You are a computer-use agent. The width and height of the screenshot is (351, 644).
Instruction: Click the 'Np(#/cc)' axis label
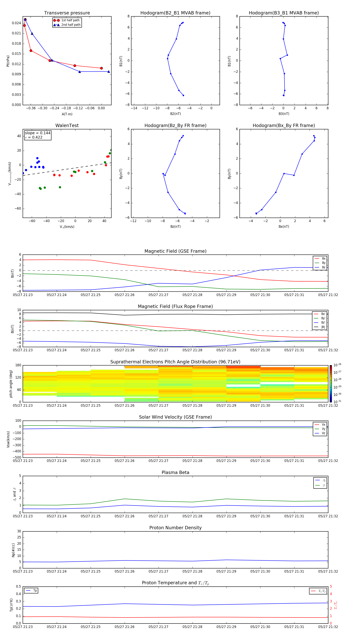point(13,550)
